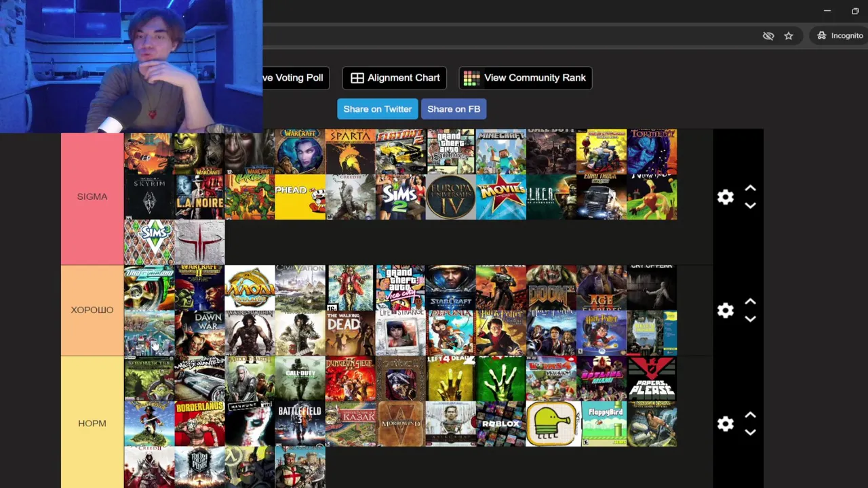Screen dimensions: 868x488
Task: Select the Age of Empires tile
Action: (x=601, y=288)
